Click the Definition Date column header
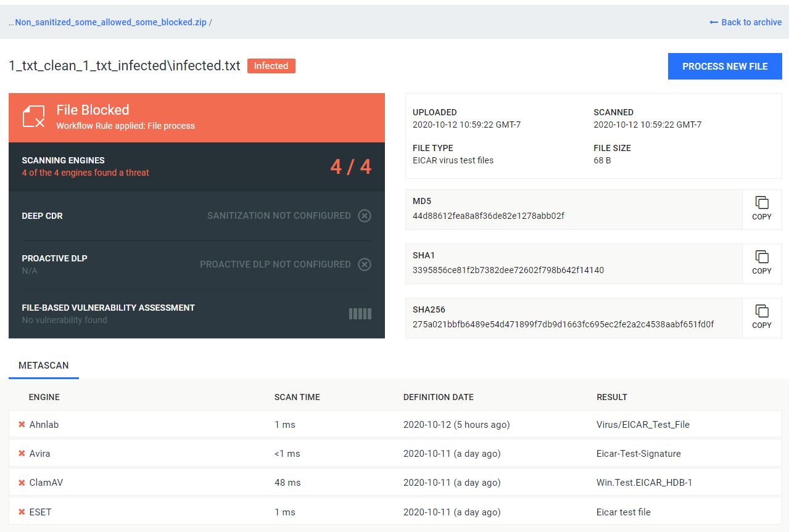The image size is (789, 532). (439, 397)
